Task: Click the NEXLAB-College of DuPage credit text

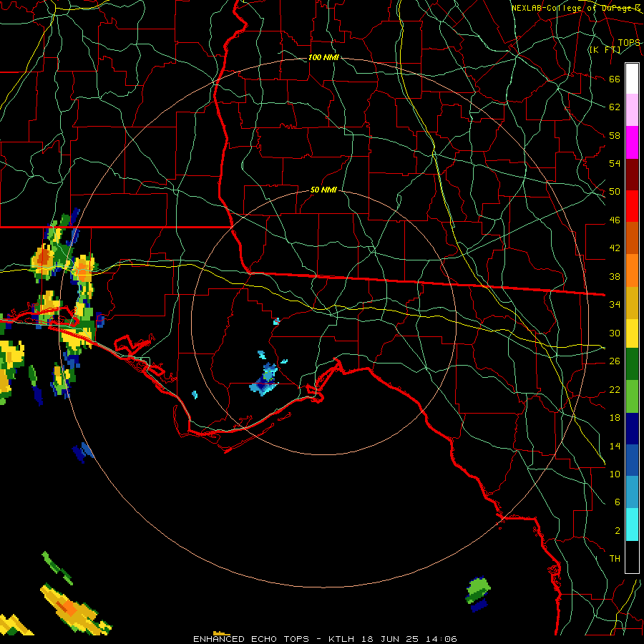Action: click(x=576, y=8)
